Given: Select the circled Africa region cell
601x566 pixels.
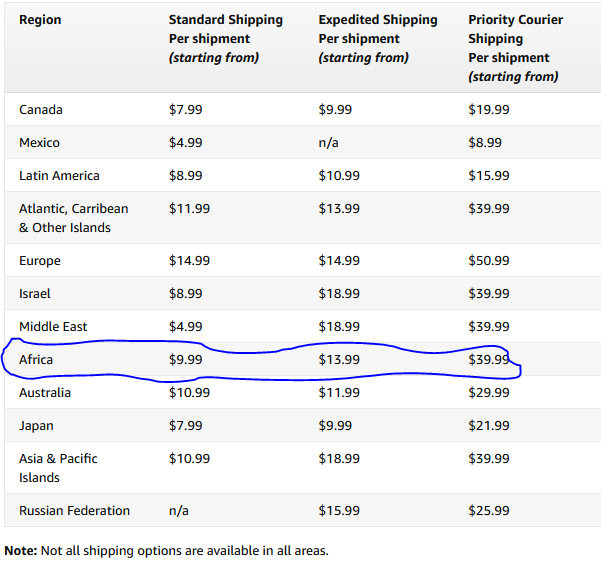Looking at the screenshot, I should pyautogui.click(x=36, y=360).
